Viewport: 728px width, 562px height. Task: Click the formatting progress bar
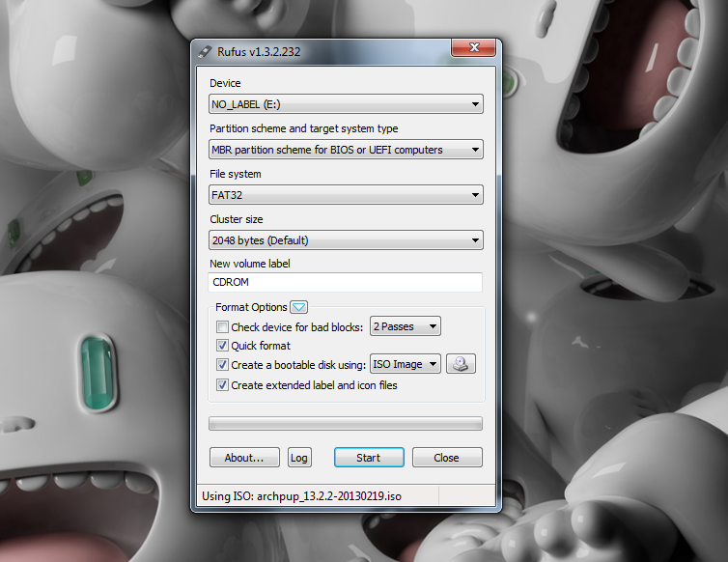click(346, 424)
